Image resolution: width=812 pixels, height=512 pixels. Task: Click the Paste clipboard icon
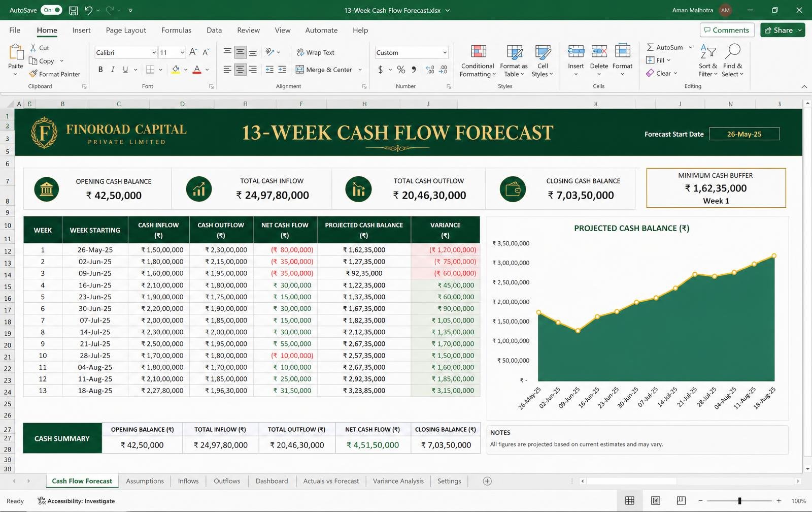pos(16,52)
